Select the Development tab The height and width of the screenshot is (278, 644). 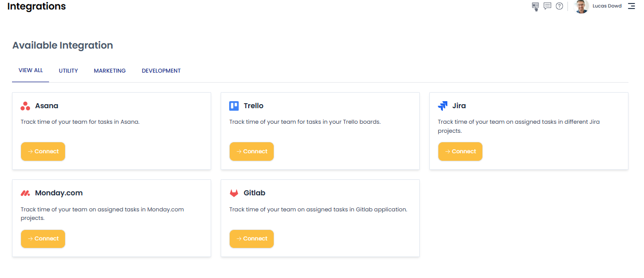coord(161,71)
